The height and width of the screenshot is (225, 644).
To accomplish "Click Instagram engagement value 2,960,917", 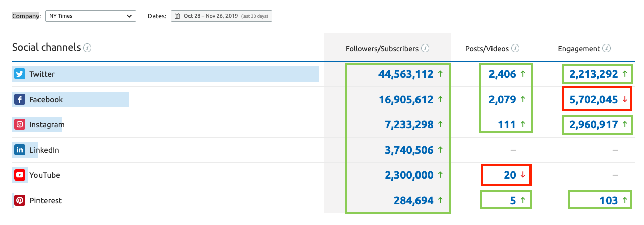I will (593, 125).
